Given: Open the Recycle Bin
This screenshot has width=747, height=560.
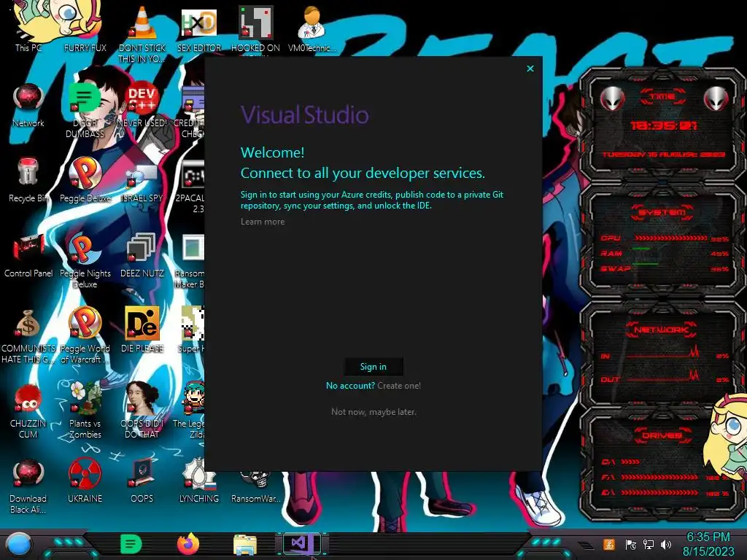Looking at the screenshot, I should pos(28,181).
